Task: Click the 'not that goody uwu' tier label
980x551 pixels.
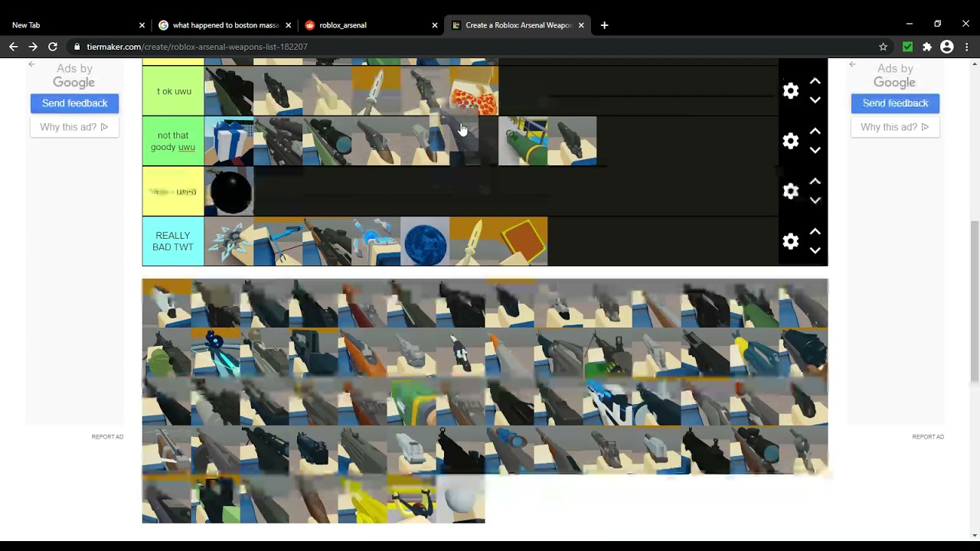Action: click(x=173, y=141)
